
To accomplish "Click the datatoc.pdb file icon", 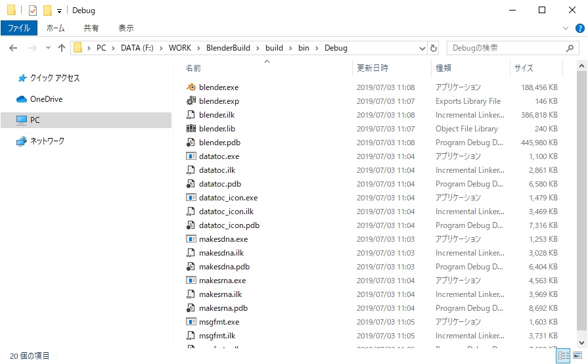I will (191, 184).
